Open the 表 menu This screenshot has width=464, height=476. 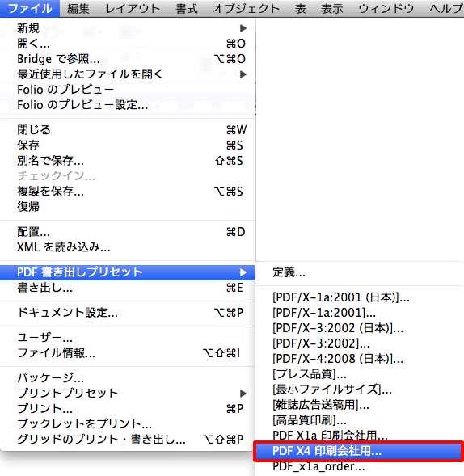point(301,9)
